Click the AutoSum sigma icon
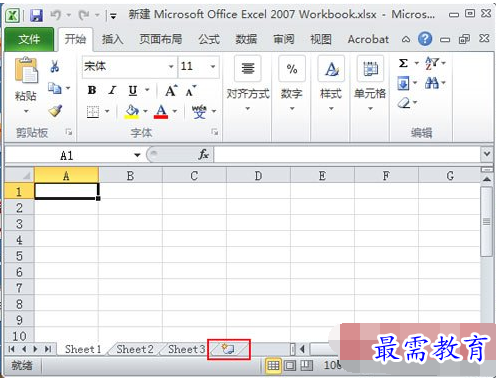The height and width of the screenshot is (380, 496). [403, 63]
